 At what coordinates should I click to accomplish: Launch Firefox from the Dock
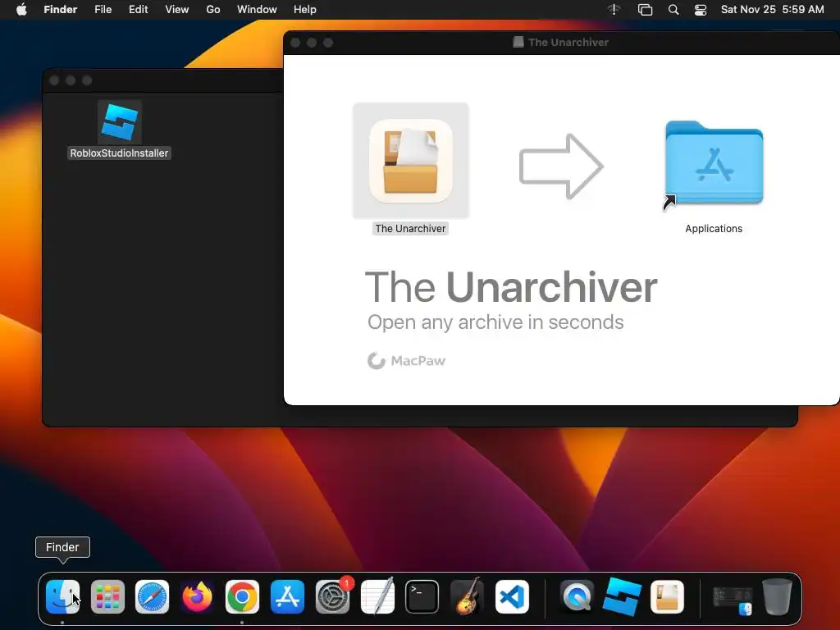197,597
